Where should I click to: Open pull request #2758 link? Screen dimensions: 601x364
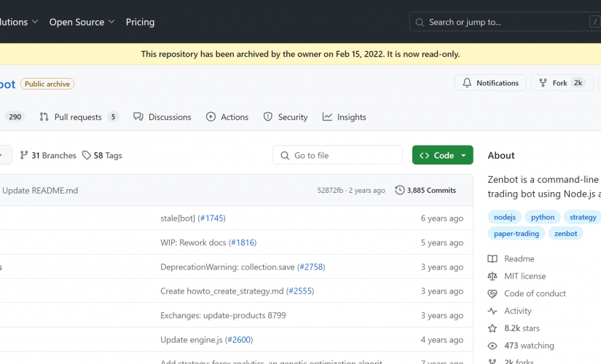[311, 266]
